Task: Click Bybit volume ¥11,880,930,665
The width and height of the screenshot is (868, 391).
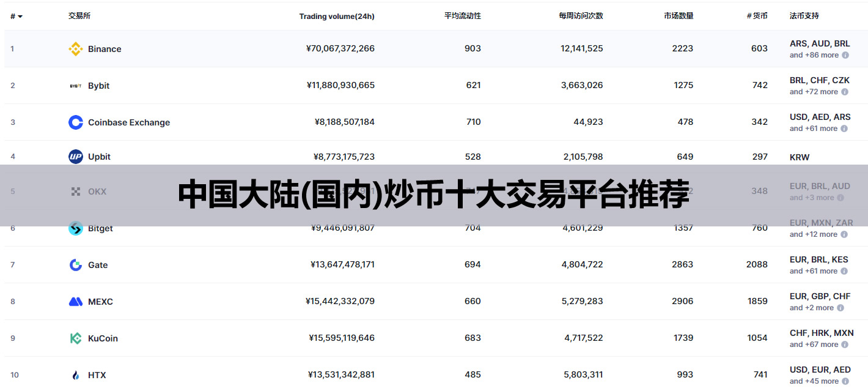Action: (x=340, y=85)
